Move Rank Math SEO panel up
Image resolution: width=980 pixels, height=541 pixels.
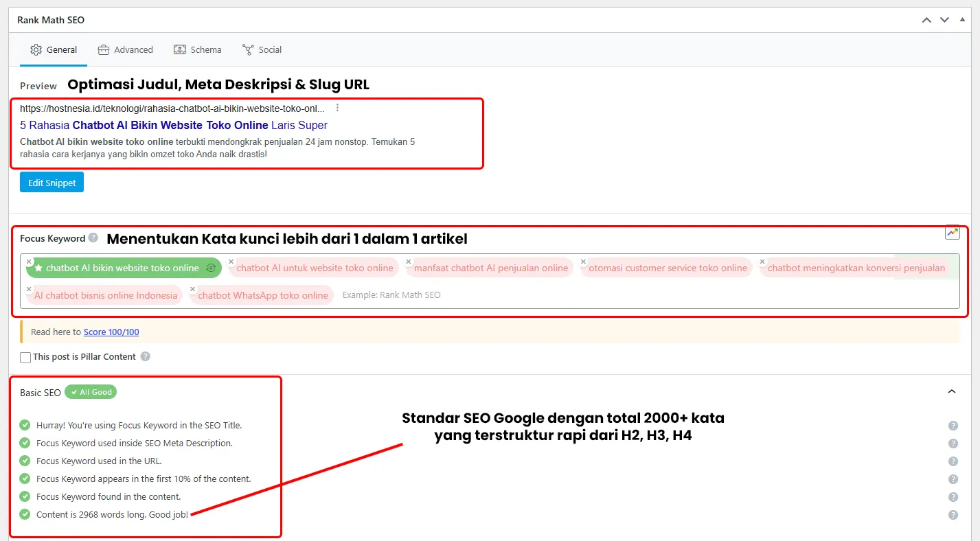926,20
